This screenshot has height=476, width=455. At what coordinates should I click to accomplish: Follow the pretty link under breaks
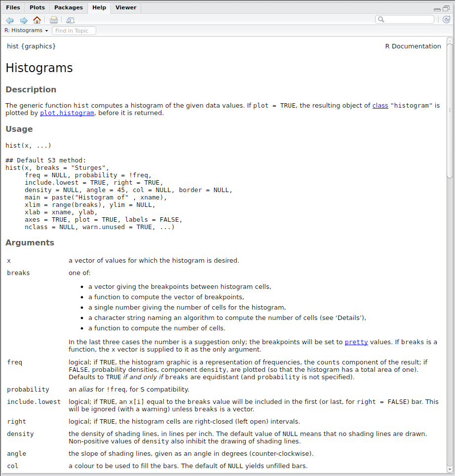(x=356, y=342)
